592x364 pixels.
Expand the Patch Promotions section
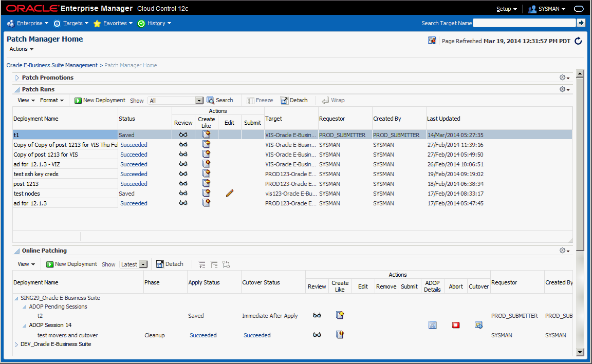coord(17,78)
